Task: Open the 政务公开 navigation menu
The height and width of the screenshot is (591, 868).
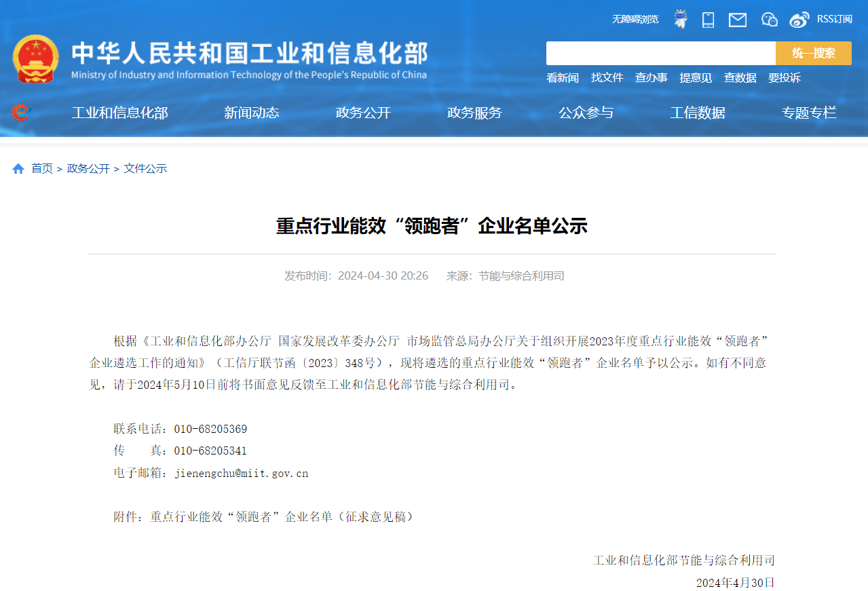Action: click(363, 113)
